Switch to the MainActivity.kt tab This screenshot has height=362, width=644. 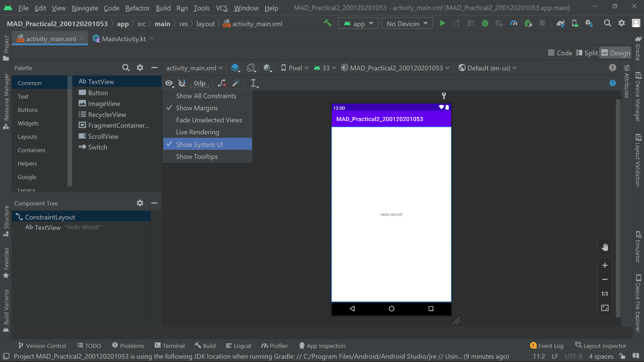(123, 39)
